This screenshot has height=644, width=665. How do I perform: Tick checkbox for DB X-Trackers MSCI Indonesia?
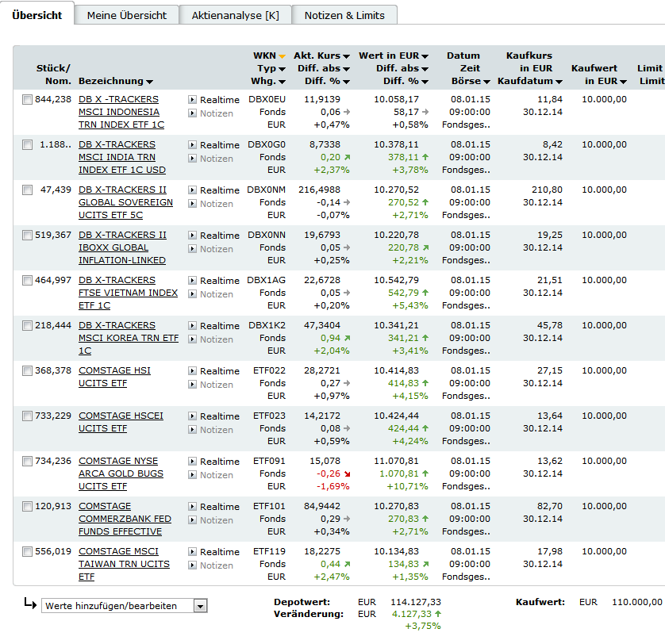27,100
